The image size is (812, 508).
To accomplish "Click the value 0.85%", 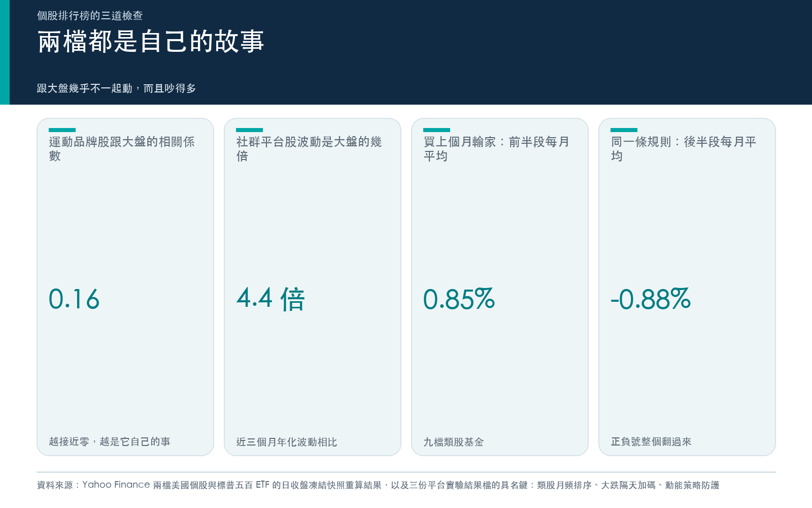I will 459,299.
